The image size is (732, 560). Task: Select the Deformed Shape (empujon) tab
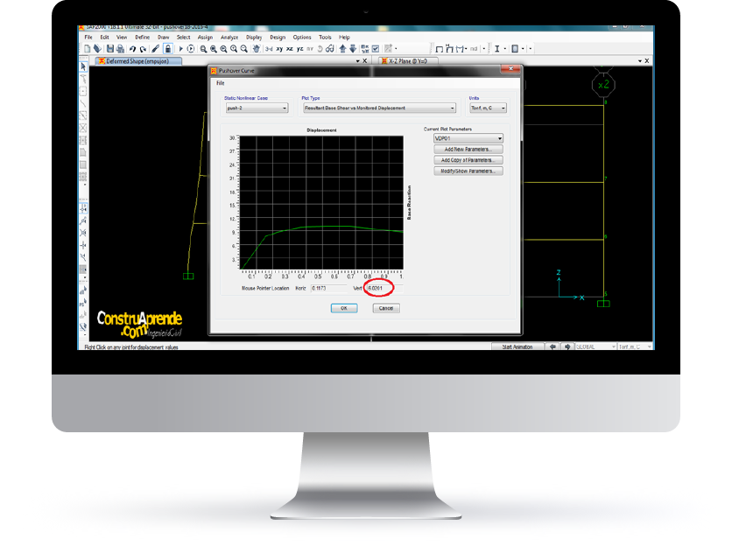tap(138, 61)
